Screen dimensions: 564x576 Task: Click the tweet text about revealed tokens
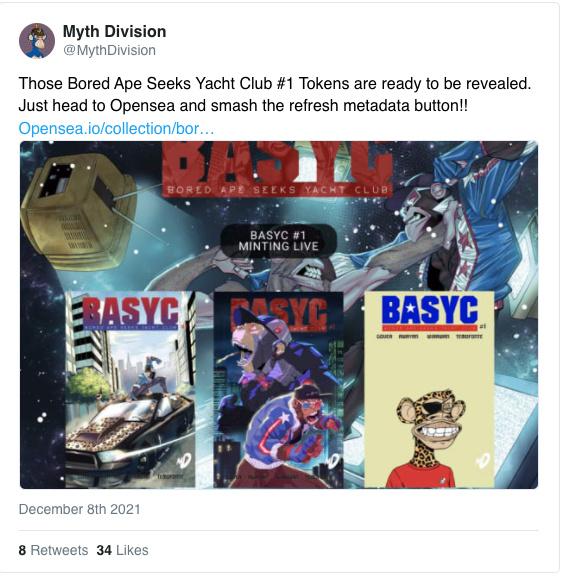275,95
